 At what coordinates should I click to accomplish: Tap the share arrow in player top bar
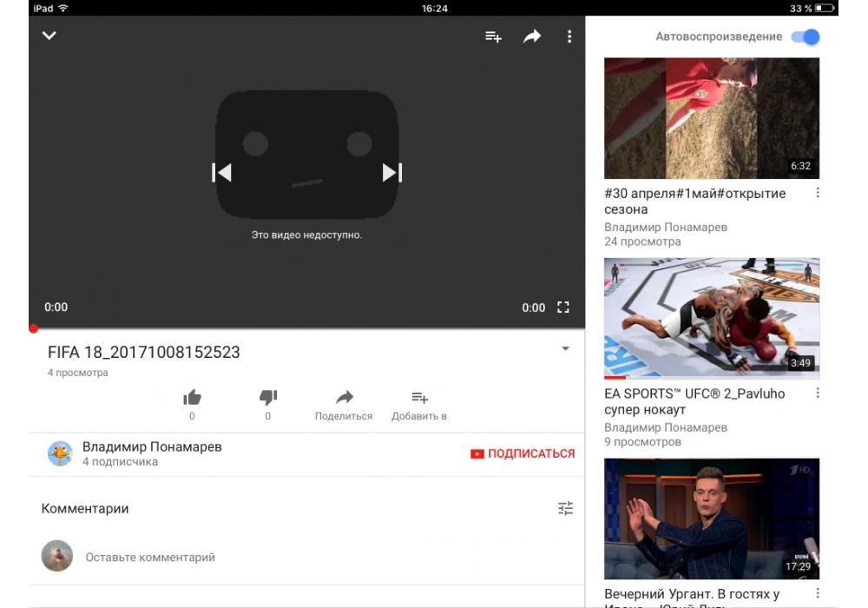[x=531, y=36]
